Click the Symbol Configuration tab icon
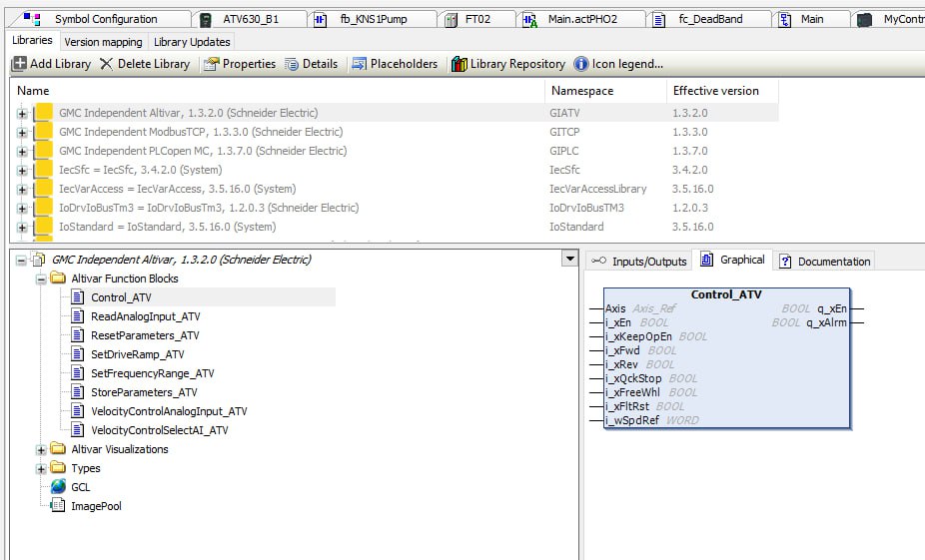This screenshot has height=560, width=925. [x=32, y=19]
